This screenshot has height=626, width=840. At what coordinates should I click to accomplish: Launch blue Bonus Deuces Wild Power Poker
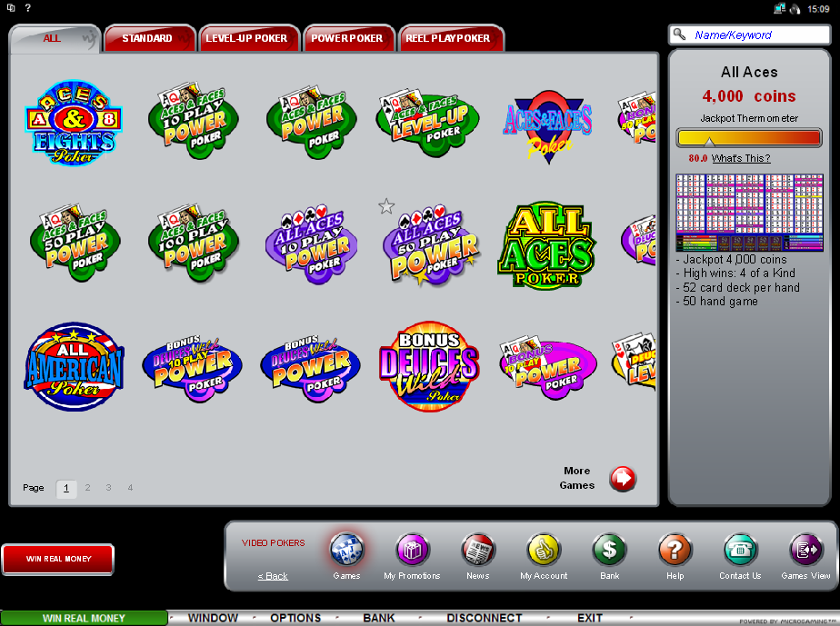(x=311, y=369)
